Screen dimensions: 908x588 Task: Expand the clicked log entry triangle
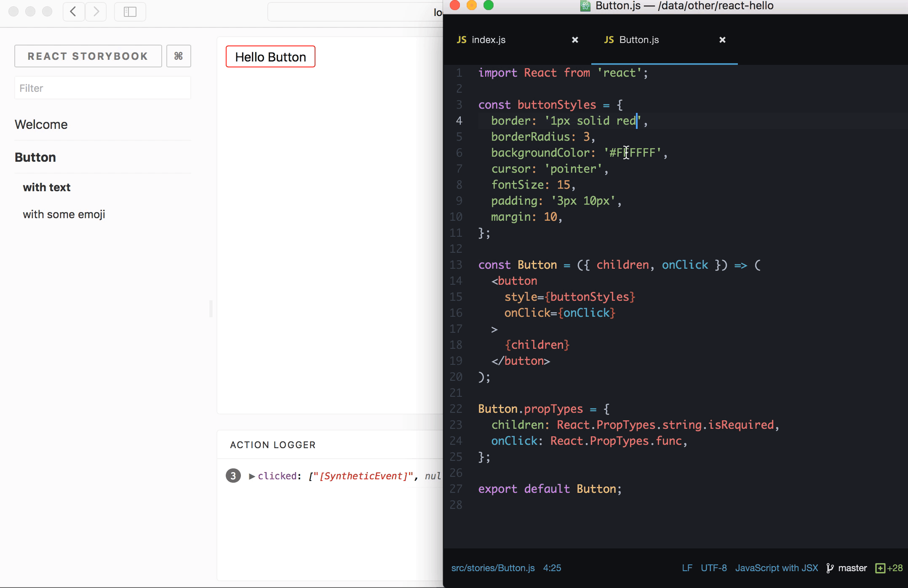point(252,476)
